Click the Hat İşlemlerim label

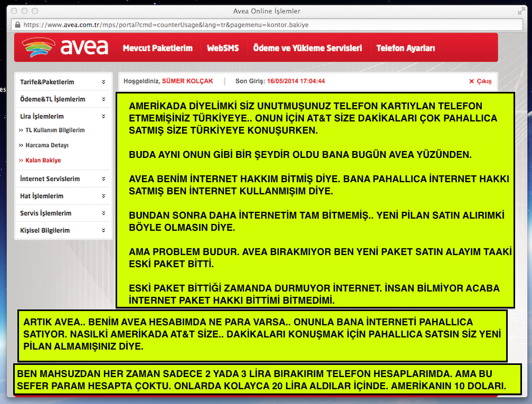[41, 196]
